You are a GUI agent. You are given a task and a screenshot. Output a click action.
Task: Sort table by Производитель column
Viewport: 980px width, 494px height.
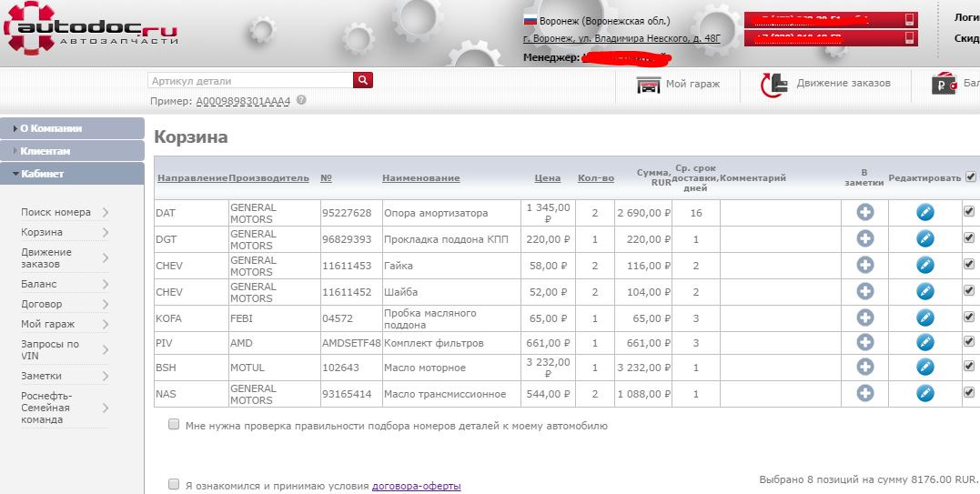pos(268,178)
